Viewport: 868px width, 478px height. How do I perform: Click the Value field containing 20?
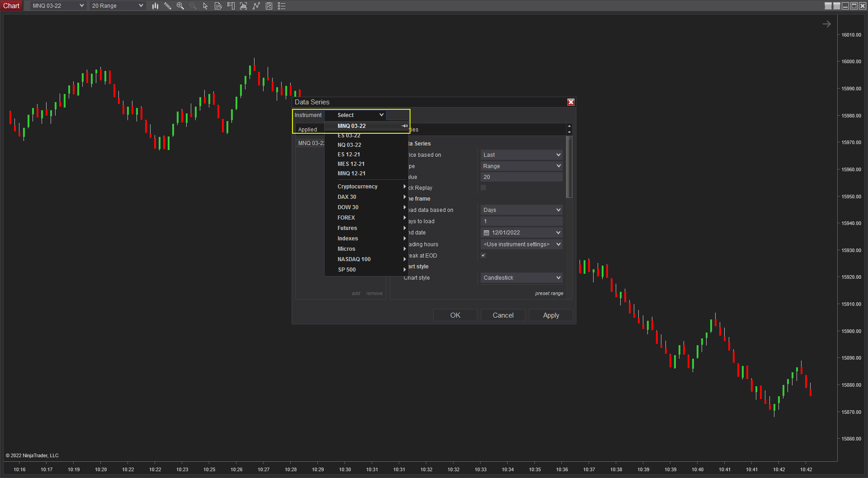522,177
